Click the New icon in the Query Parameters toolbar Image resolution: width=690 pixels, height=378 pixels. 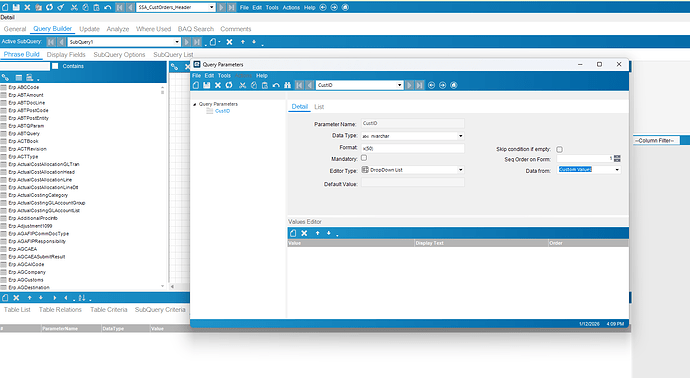[196, 85]
